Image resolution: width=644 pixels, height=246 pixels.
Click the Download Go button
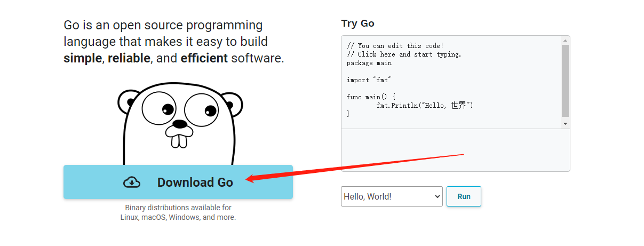(x=178, y=182)
